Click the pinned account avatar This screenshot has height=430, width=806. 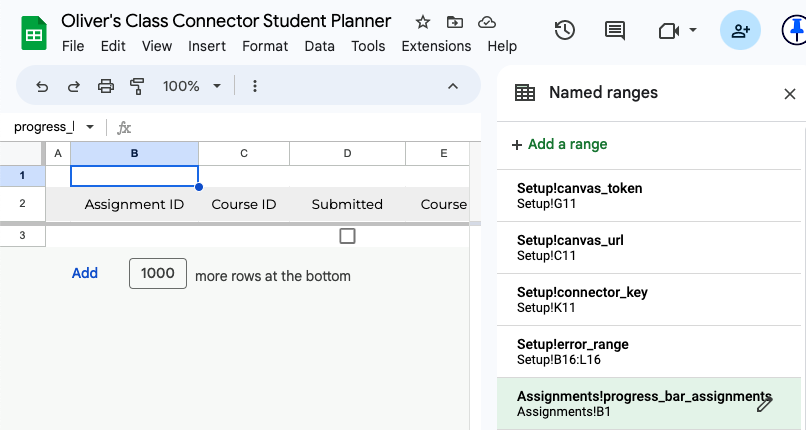(x=794, y=30)
